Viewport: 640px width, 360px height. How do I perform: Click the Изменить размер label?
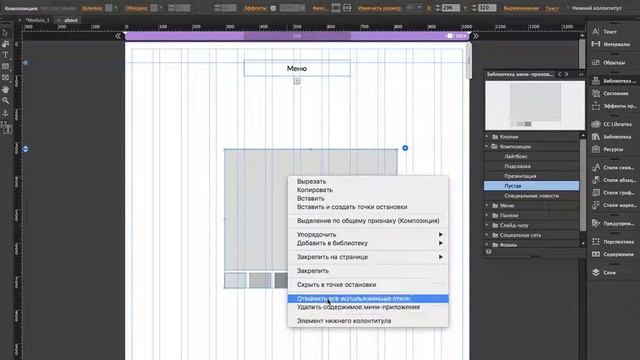(380, 8)
